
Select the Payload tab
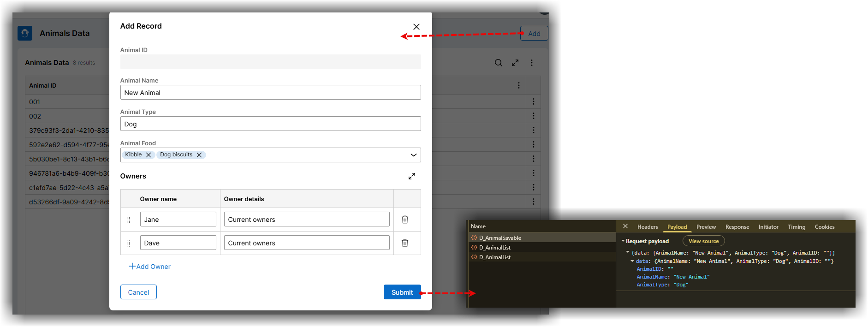point(677,227)
